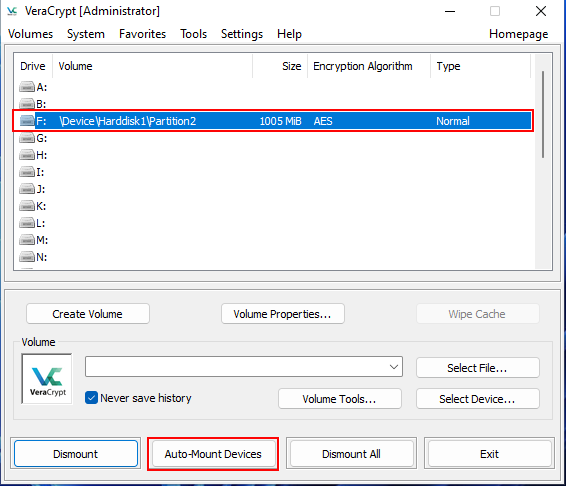Screen dimensions: 566x486
Task: Click Dismount All button
Action: point(351,454)
